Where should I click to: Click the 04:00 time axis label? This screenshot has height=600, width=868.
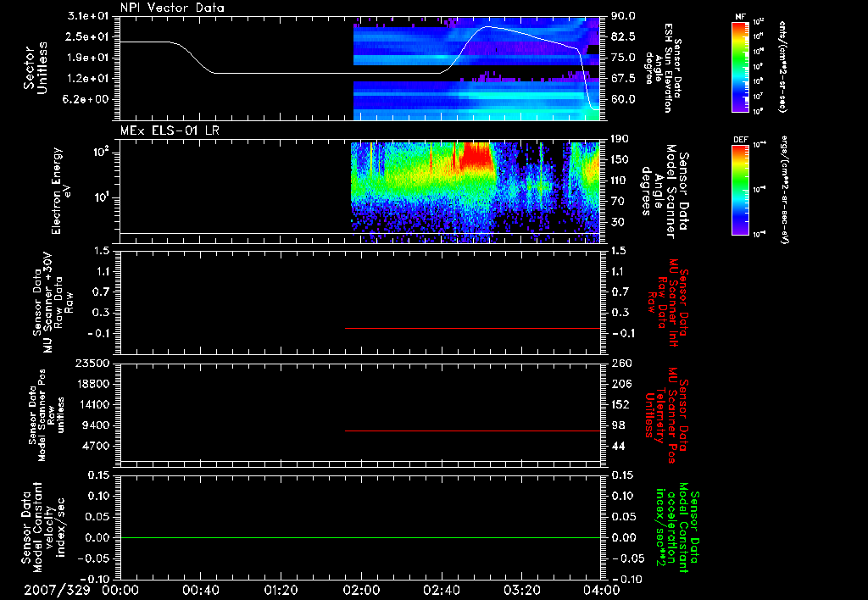601,590
